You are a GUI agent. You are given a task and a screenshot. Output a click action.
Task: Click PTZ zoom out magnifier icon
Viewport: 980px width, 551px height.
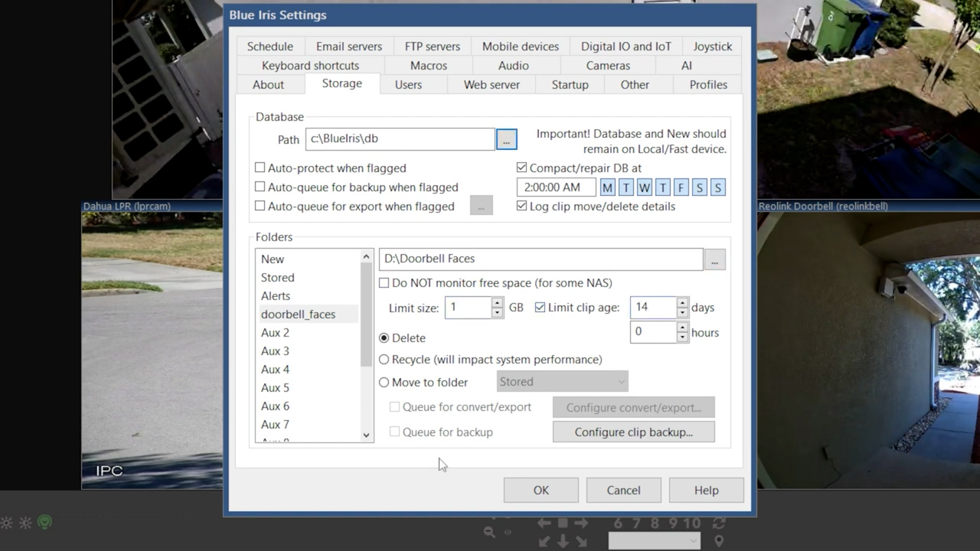click(x=489, y=532)
